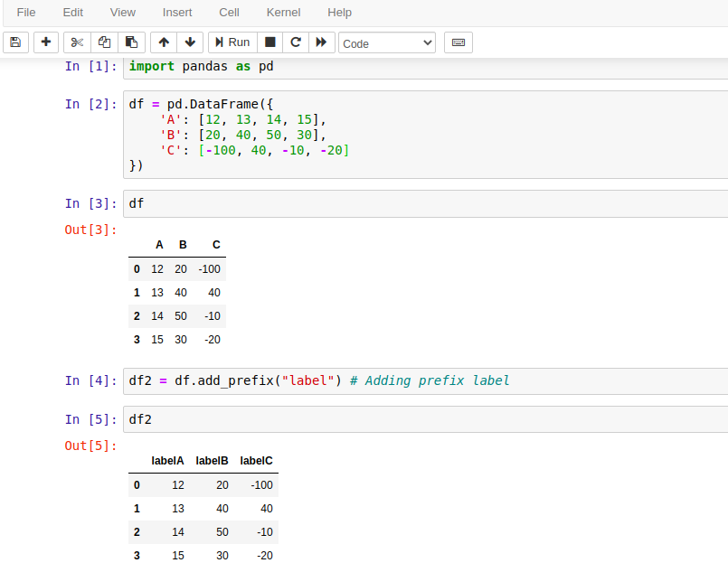Viewport: 728px width, 563px height.
Task: Click the Out[5]: output prompt
Action: click(x=91, y=446)
